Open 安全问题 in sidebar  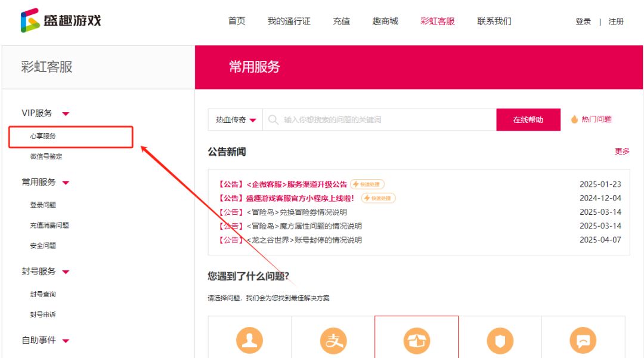pos(43,245)
